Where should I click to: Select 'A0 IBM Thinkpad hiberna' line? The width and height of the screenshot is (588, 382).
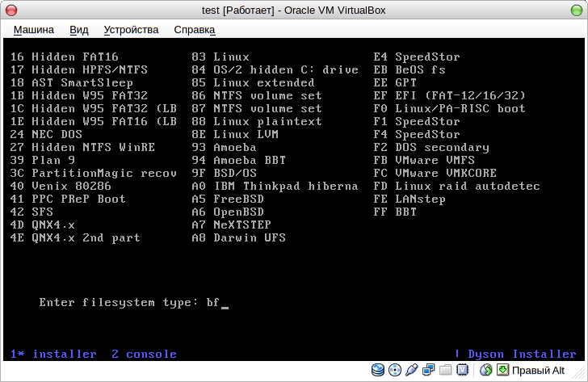275,186
